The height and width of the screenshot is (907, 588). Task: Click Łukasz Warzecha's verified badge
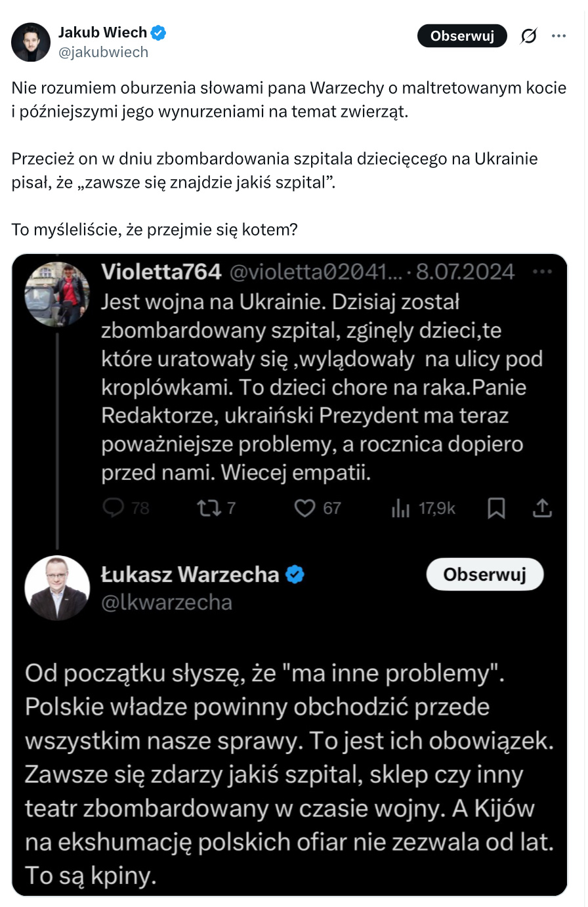[x=295, y=575]
